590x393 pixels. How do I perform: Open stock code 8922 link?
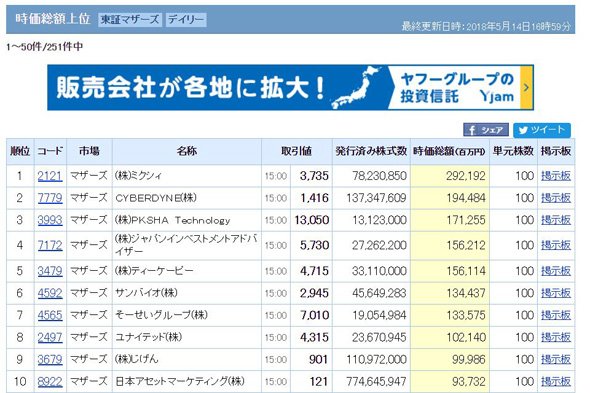[50, 382]
